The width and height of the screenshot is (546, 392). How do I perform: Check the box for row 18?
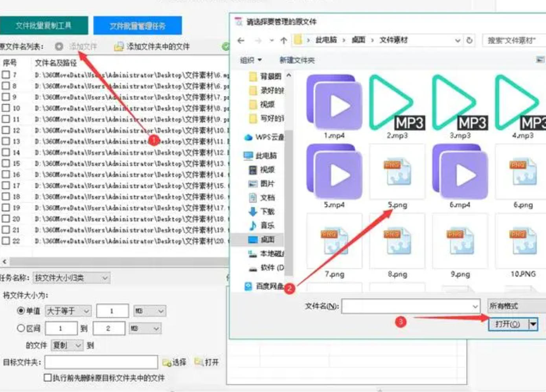point(6,196)
